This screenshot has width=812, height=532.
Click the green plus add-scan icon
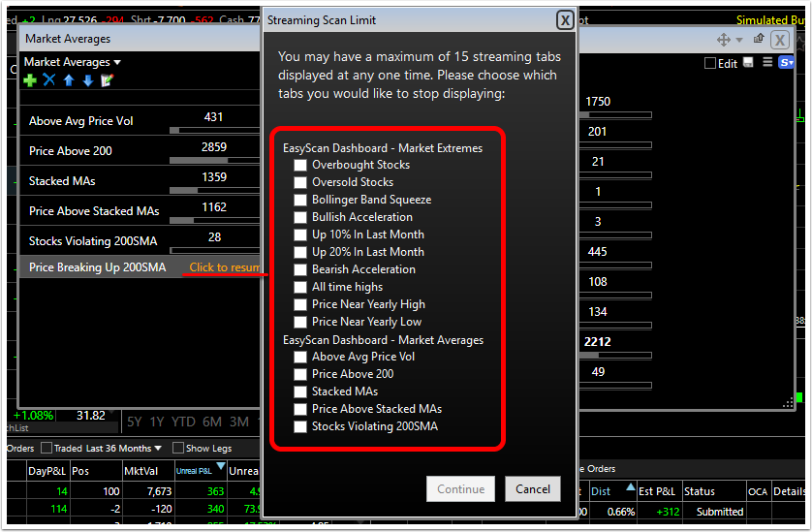(x=30, y=80)
